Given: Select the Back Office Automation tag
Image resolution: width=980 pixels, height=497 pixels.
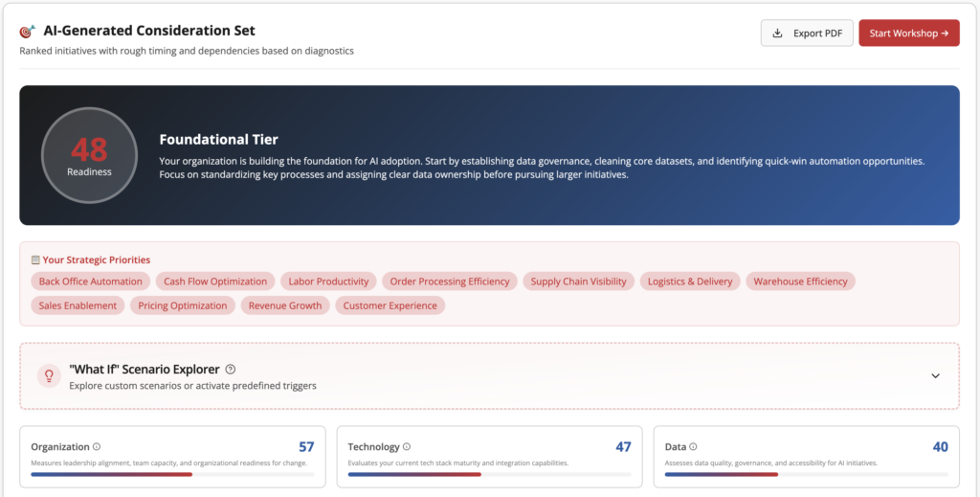Looking at the screenshot, I should [x=91, y=282].
